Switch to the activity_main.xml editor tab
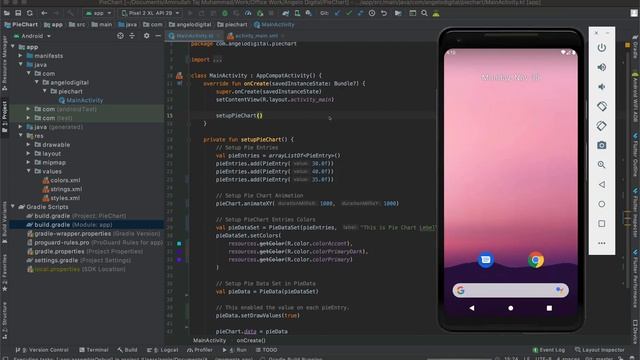 pyautogui.click(x=256, y=36)
